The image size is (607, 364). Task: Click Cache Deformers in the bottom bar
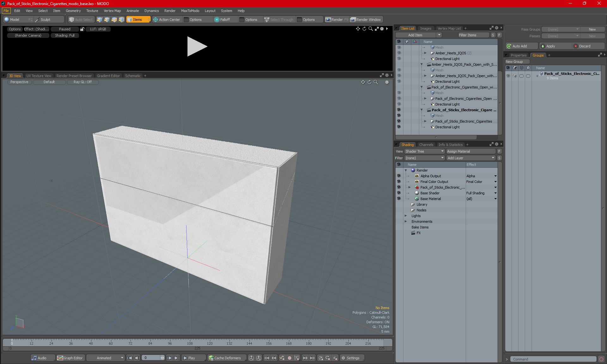[224, 358]
